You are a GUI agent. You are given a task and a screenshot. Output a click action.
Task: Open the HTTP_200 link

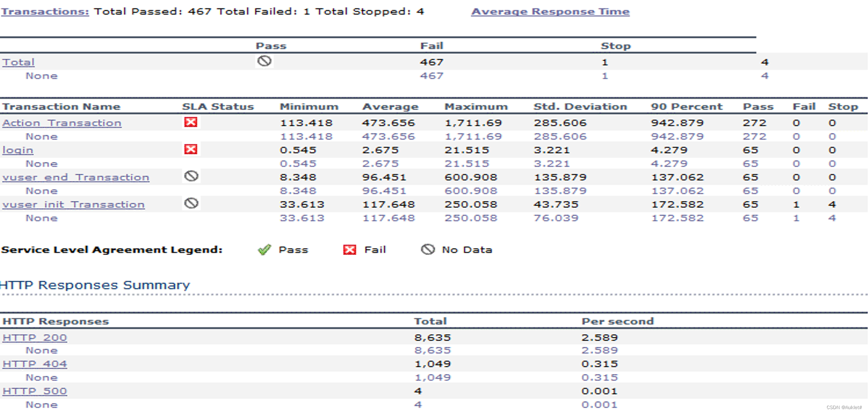click(x=35, y=337)
